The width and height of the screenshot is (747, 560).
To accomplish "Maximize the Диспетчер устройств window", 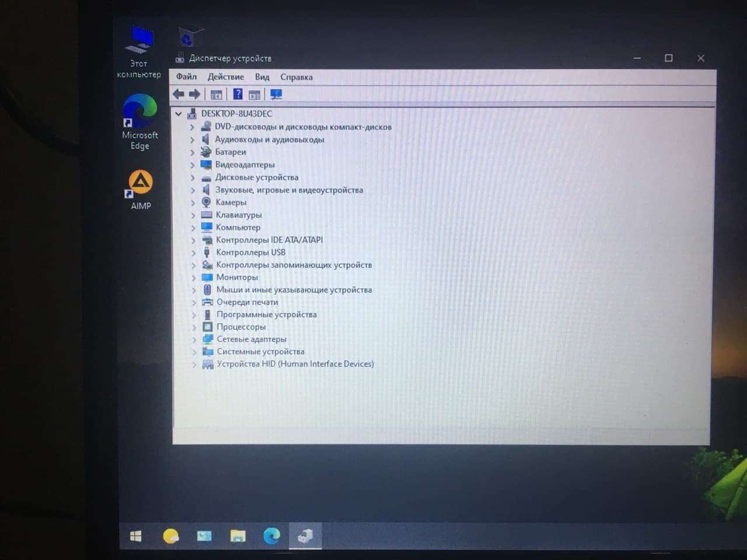I will [x=669, y=58].
